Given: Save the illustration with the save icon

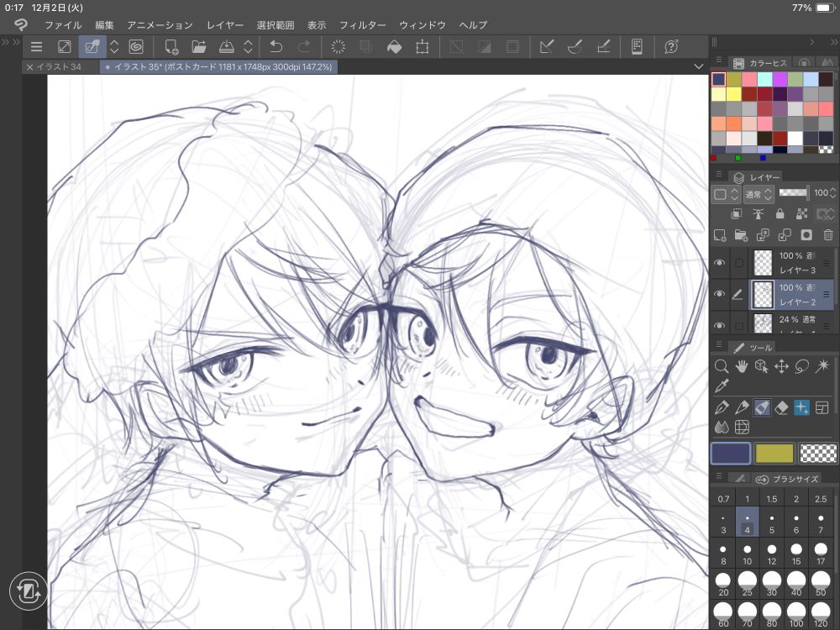Looking at the screenshot, I should (x=227, y=47).
